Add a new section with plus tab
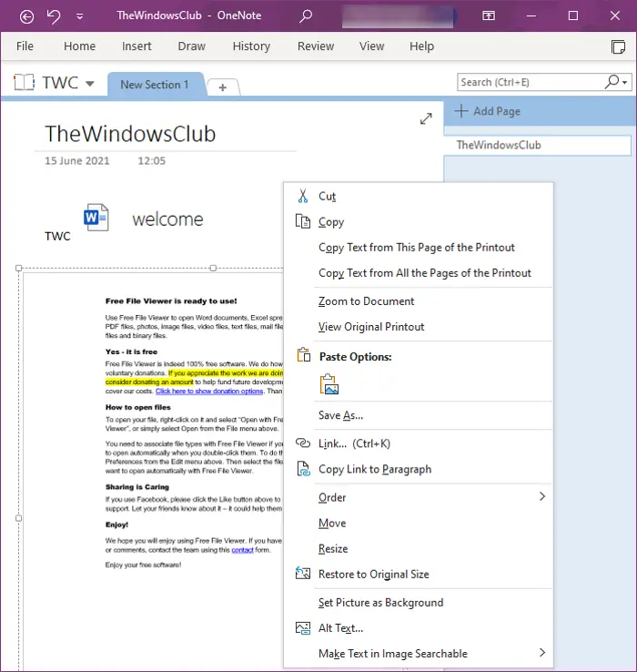 coord(223,87)
